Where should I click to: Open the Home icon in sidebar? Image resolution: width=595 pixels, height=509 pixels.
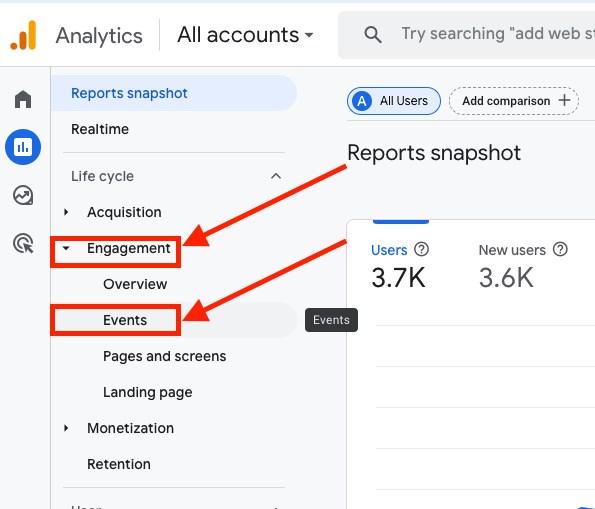[x=23, y=99]
